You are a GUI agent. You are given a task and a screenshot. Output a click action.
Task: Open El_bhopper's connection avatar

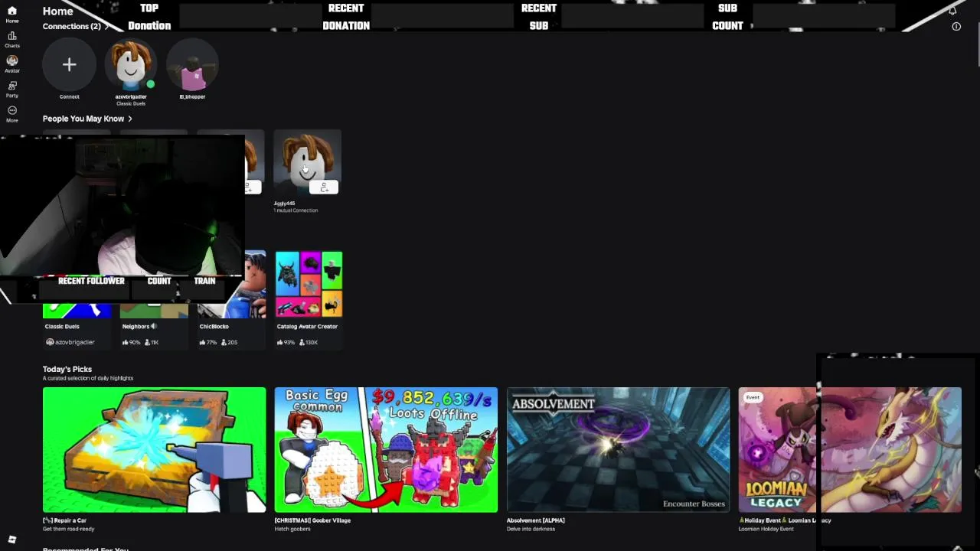[x=192, y=65]
